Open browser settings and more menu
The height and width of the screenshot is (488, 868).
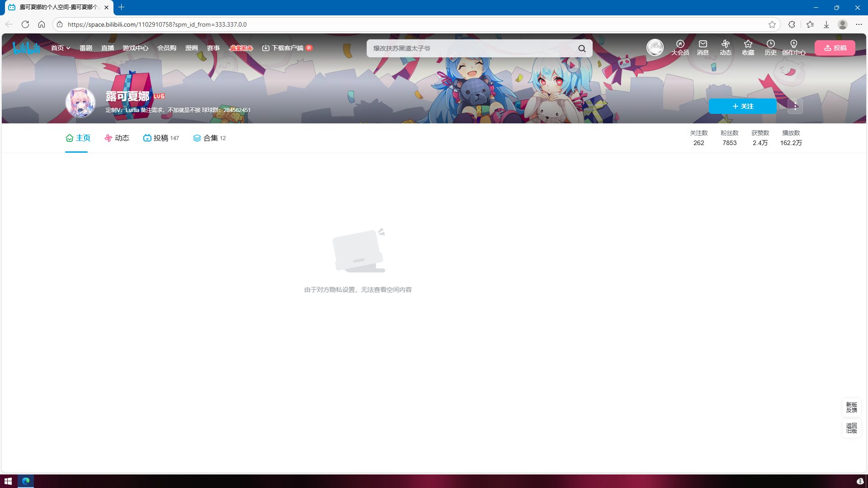(x=859, y=24)
